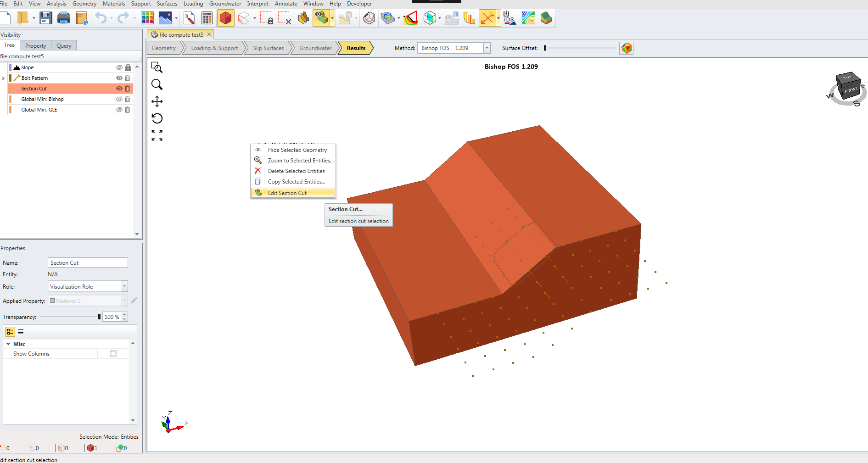This screenshot has width=868, height=463.
Task: Select the Pan cross-arrows tool
Action: (x=157, y=101)
